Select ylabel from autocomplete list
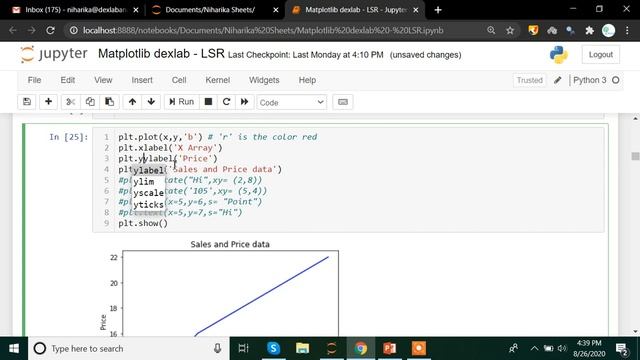 [148, 170]
